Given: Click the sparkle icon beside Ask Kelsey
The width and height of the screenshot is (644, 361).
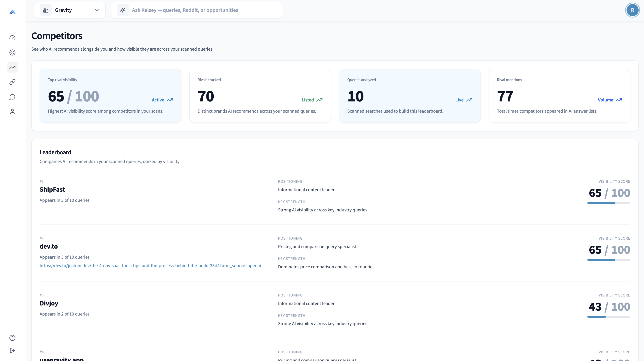Looking at the screenshot, I should [x=122, y=10].
